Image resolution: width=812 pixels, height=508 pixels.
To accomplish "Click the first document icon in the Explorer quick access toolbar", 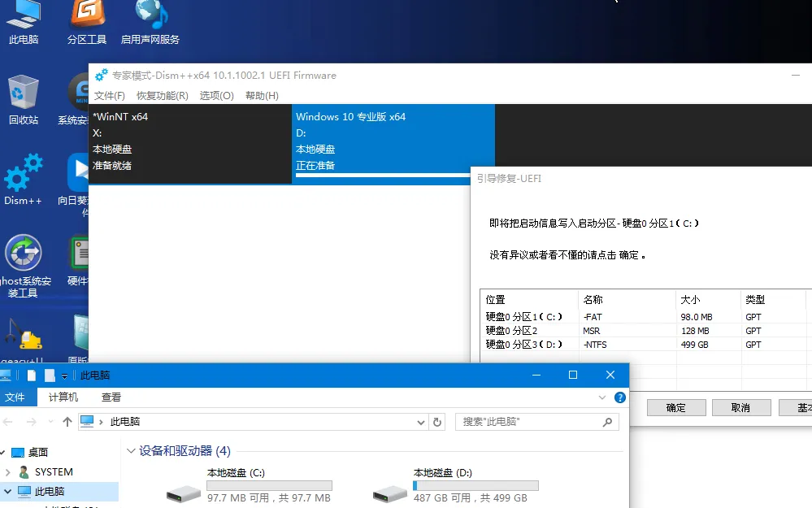I will click(32, 376).
